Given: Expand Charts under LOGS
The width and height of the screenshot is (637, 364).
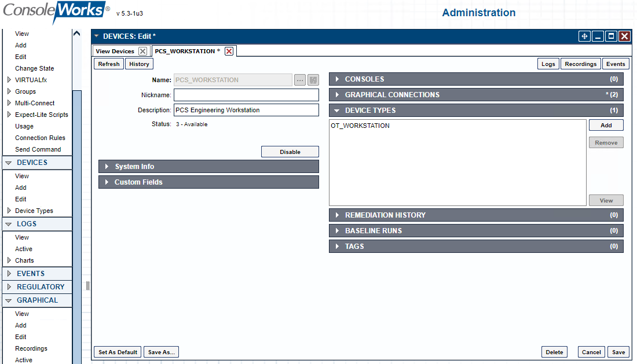Looking at the screenshot, I should click(x=9, y=260).
